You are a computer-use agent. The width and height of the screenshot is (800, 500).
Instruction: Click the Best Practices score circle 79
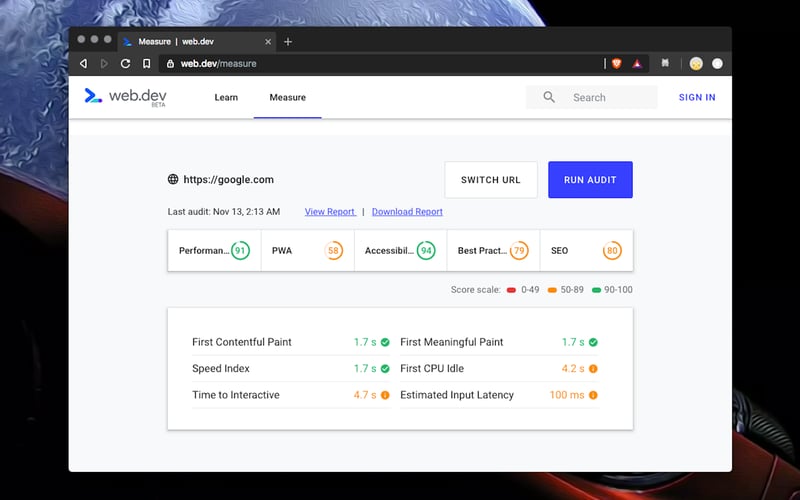pos(519,251)
